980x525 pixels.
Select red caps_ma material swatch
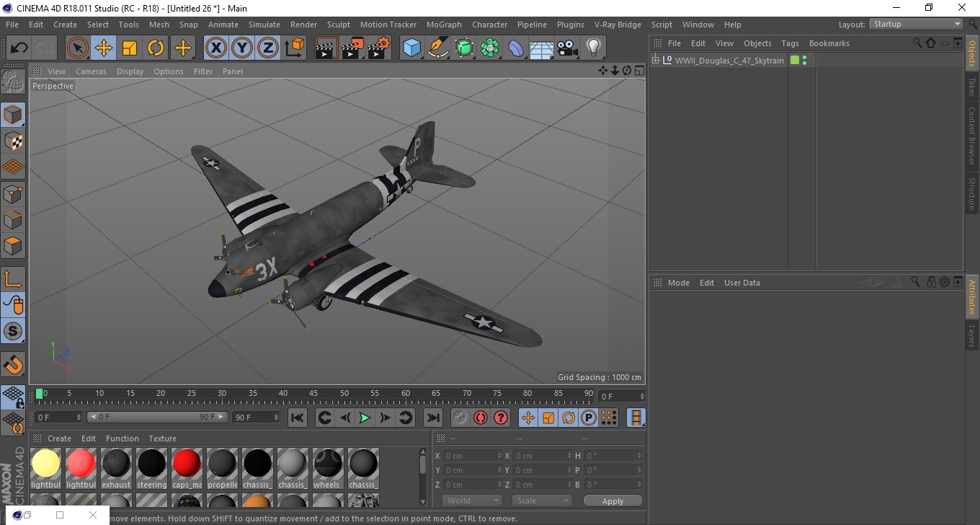click(x=187, y=468)
